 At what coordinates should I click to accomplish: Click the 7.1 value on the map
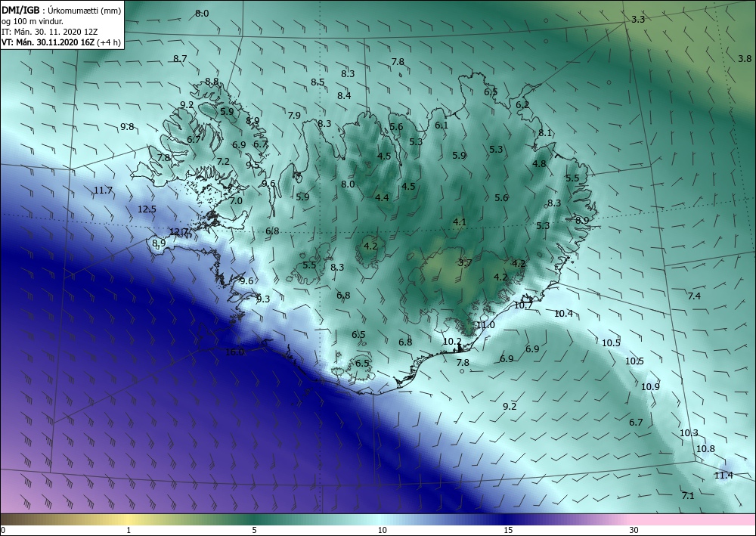(688, 495)
